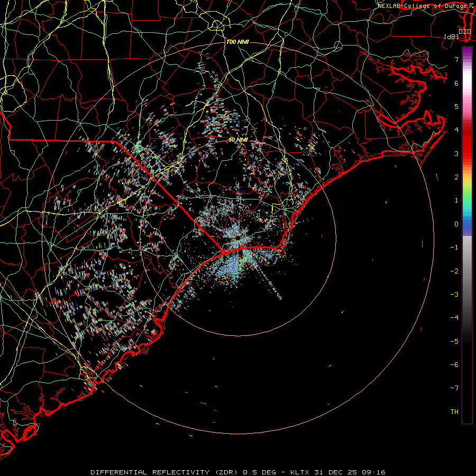The height and width of the screenshot is (476, 476).
Task: Click the 2 value on the color scale
Action: [456, 177]
